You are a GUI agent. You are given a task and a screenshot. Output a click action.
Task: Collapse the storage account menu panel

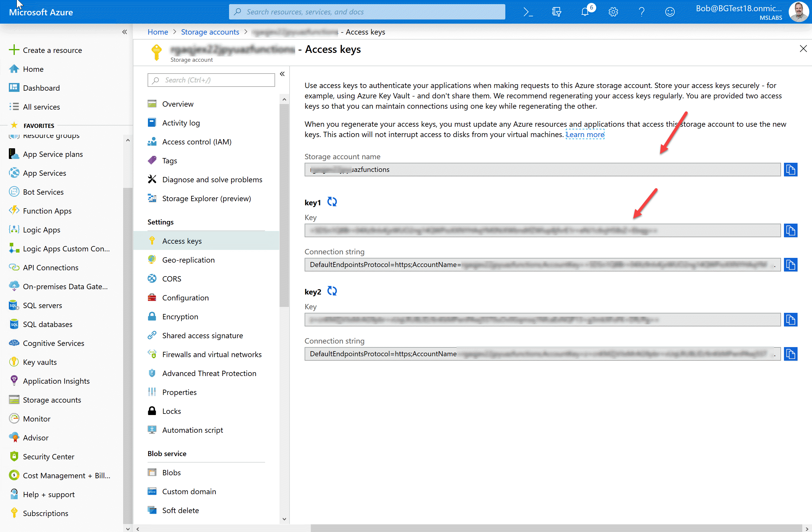point(282,74)
